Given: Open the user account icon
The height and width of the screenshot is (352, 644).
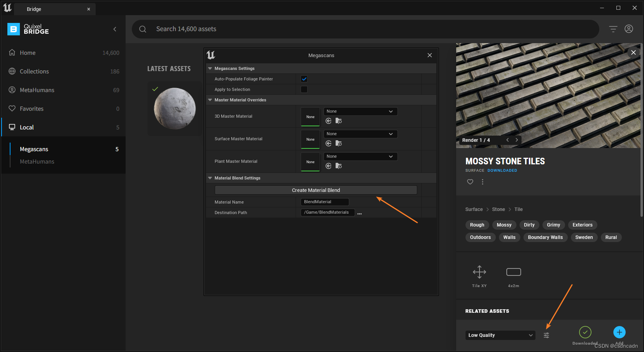Looking at the screenshot, I should click(x=629, y=29).
